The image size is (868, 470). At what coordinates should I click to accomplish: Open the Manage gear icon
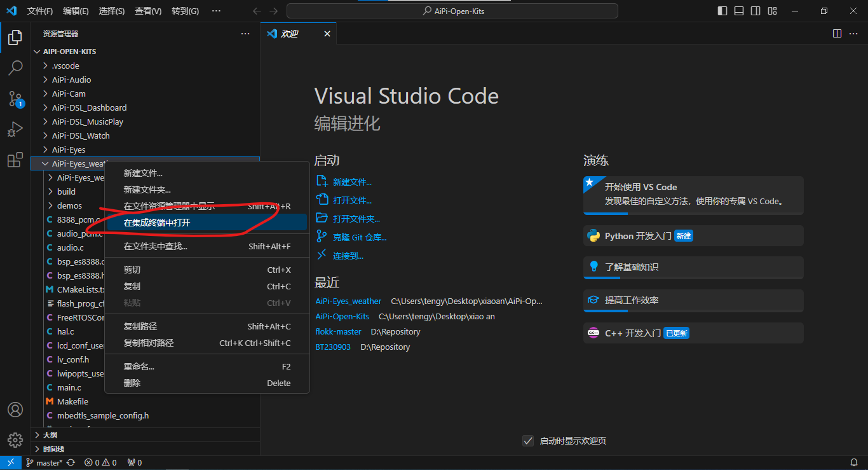(15, 439)
